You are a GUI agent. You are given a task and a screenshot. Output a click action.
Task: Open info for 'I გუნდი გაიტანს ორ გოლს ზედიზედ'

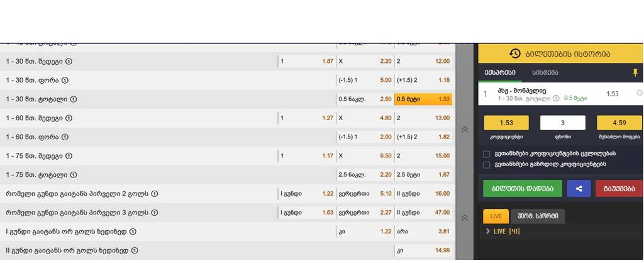click(x=133, y=232)
